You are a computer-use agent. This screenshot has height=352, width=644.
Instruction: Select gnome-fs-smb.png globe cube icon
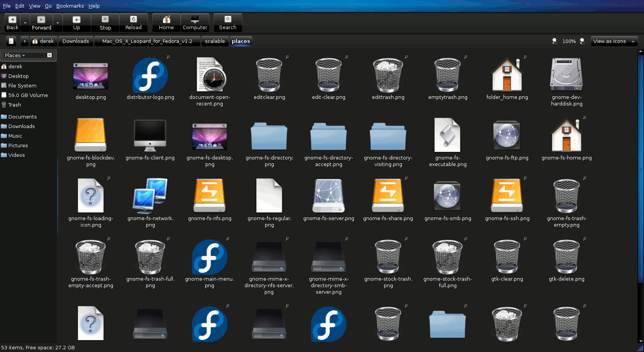tap(447, 196)
